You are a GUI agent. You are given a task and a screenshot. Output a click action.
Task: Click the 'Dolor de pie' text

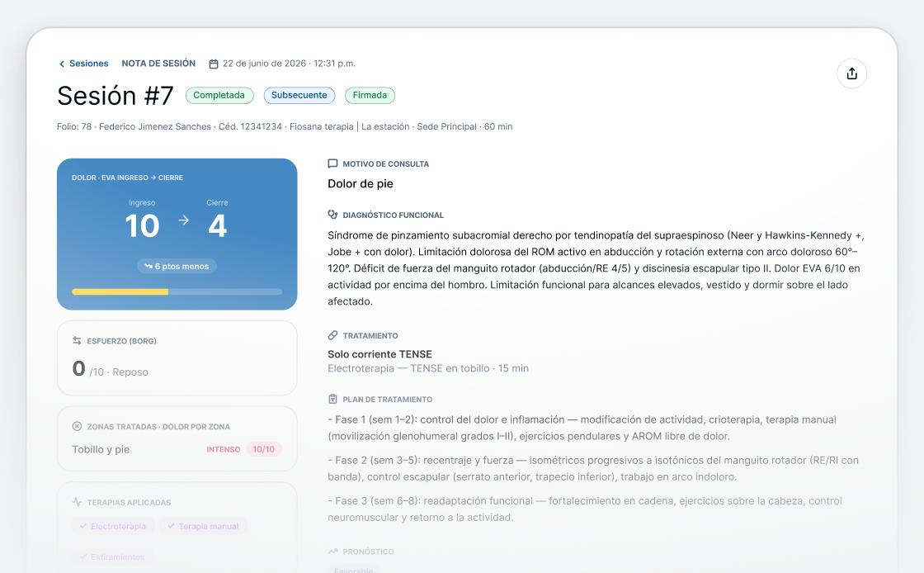361,184
